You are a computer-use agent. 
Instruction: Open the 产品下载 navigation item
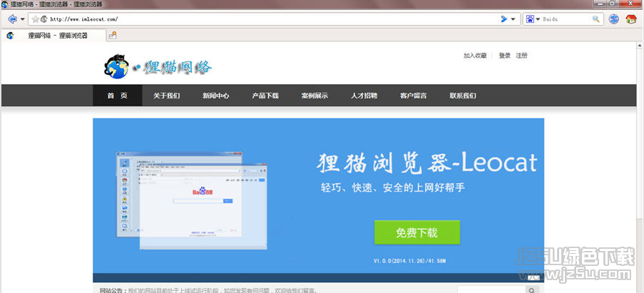pos(265,96)
